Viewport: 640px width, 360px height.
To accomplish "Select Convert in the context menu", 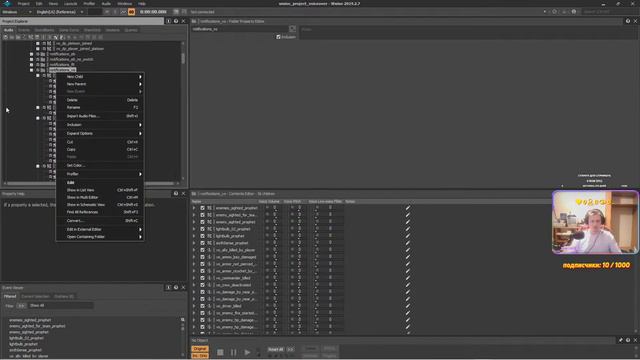I will (x=100, y=221).
